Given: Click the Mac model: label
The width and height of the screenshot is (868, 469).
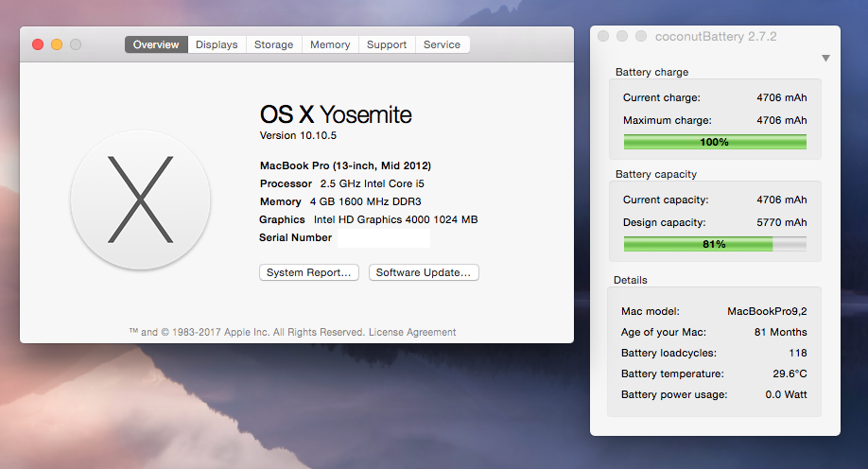Looking at the screenshot, I should point(650,311).
